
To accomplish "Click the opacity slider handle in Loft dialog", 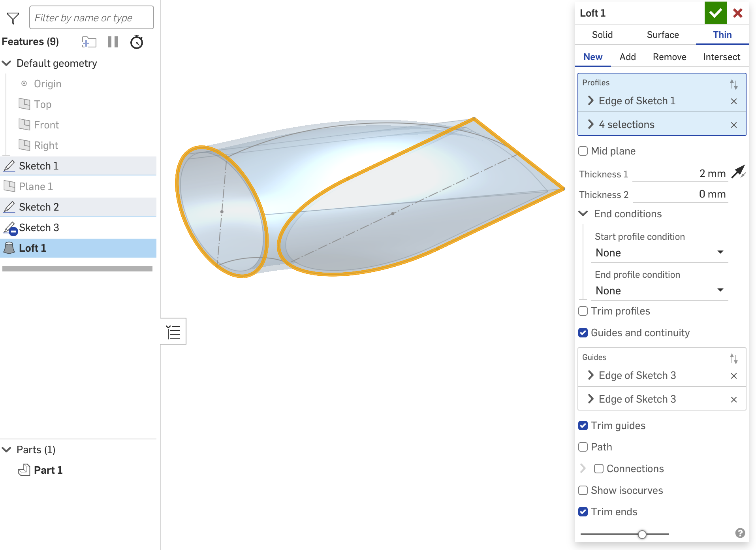I will pyautogui.click(x=642, y=534).
